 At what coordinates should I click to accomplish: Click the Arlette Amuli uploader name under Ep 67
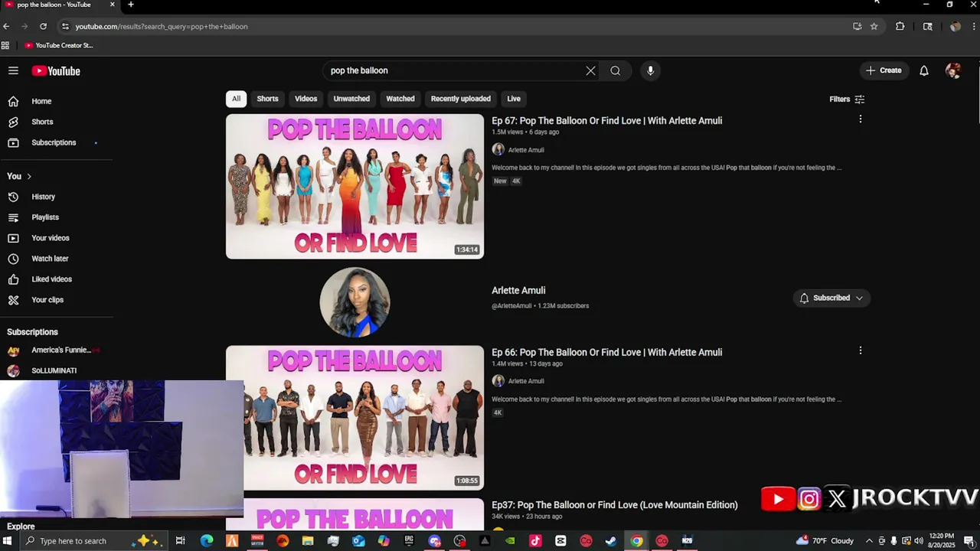click(x=526, y=150)
